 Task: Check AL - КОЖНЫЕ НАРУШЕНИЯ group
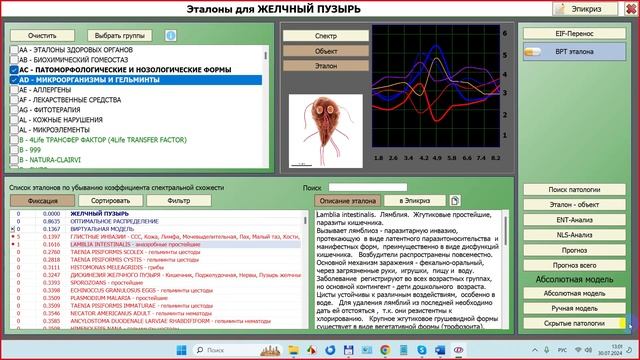[x=14, y=120]
